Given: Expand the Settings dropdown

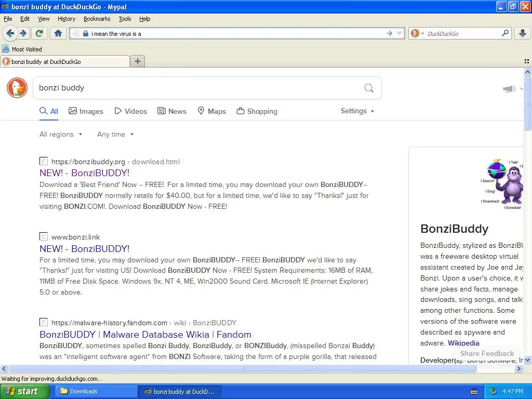Looking at the screenshot, I should [x=357, y=111].
